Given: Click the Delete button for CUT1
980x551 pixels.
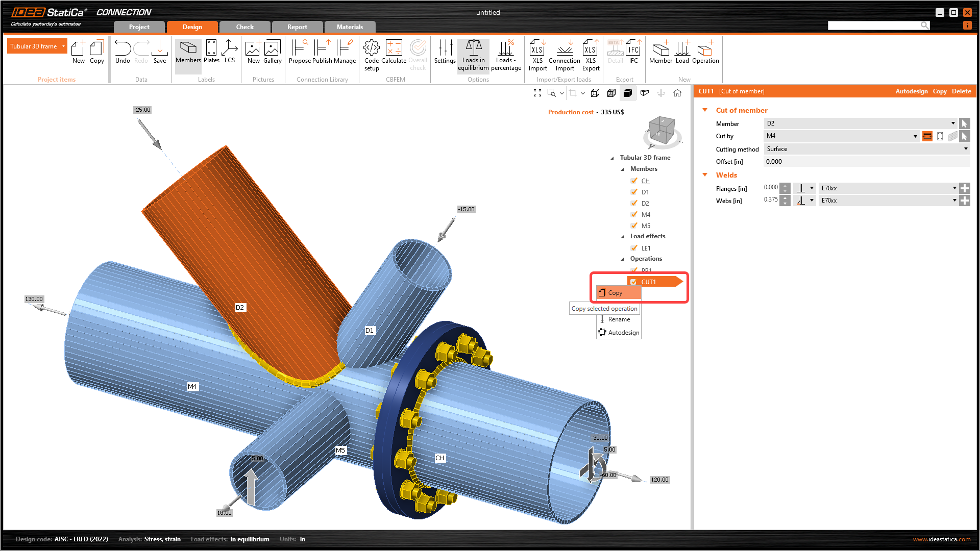Looking at the screenshot, I should (961, 91).
